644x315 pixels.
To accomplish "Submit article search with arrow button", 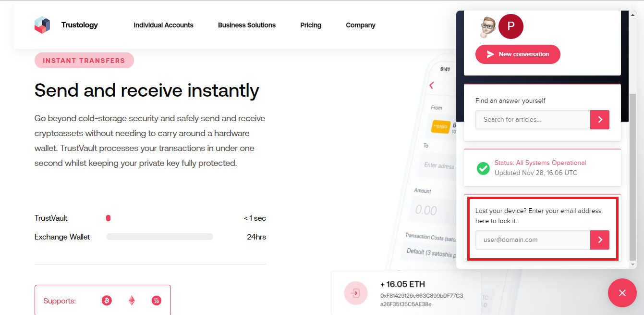I will 600,120.
